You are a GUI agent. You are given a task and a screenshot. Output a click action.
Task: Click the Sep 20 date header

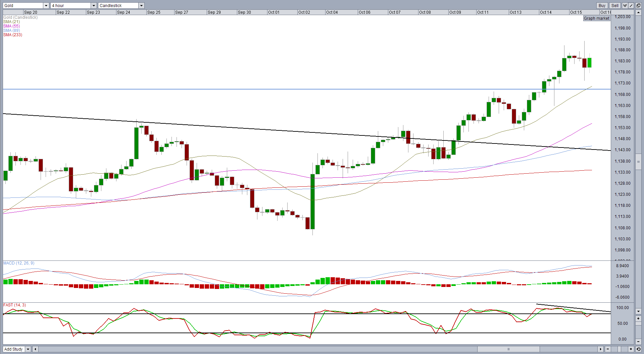coord(31,12)
